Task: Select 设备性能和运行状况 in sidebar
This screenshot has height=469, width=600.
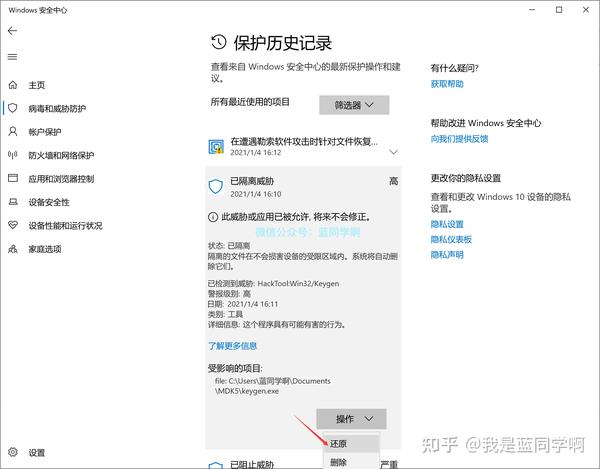Action: [x=65, y=226]
